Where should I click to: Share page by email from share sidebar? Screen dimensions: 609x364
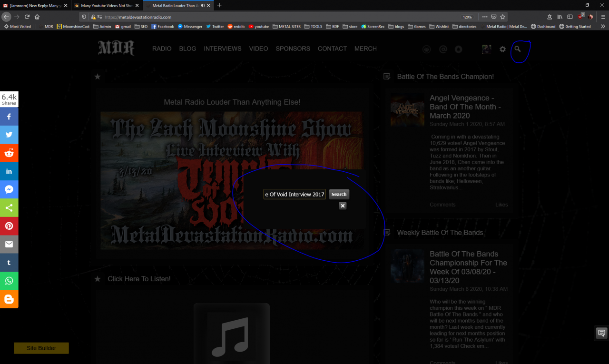(9, 244)
